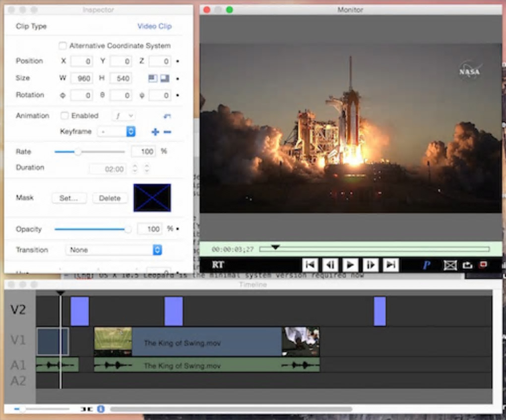Tick the Animation Enabled checkbox
The height and width of the screenshot is (420, 506).
(64, 116)
